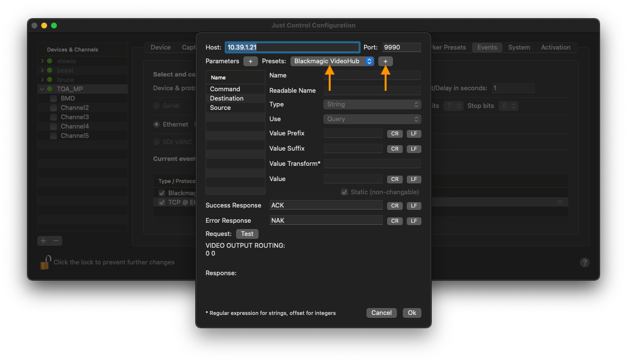Select the Source parameter row
This screenshot has width=627, height=364.
235,108
